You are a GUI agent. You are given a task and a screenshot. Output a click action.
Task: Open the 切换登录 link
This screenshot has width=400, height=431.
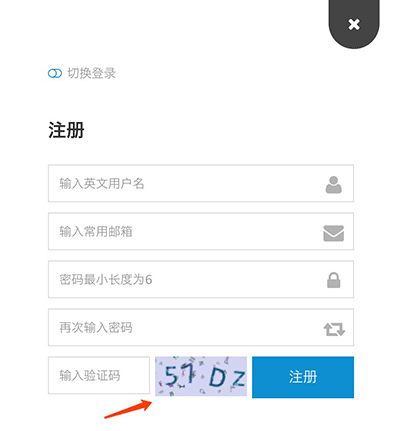pos(91,73)
